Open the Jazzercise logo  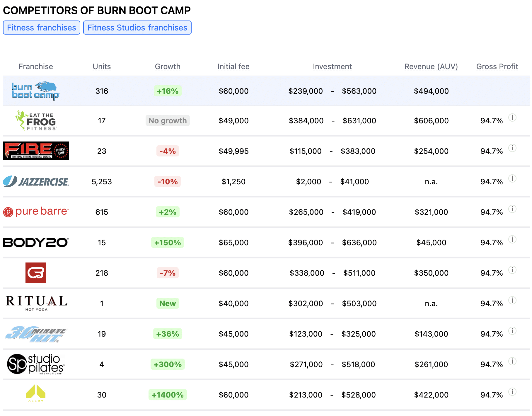36,181
